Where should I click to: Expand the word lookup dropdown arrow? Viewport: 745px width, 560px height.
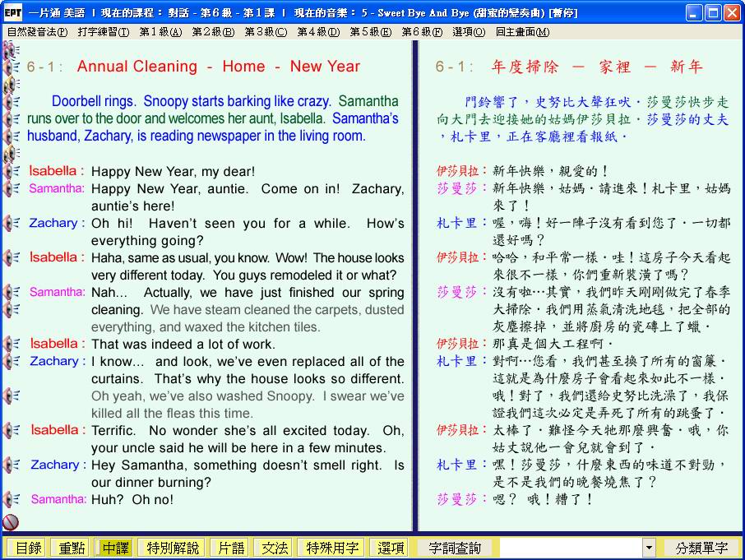(x=649, y=548)
